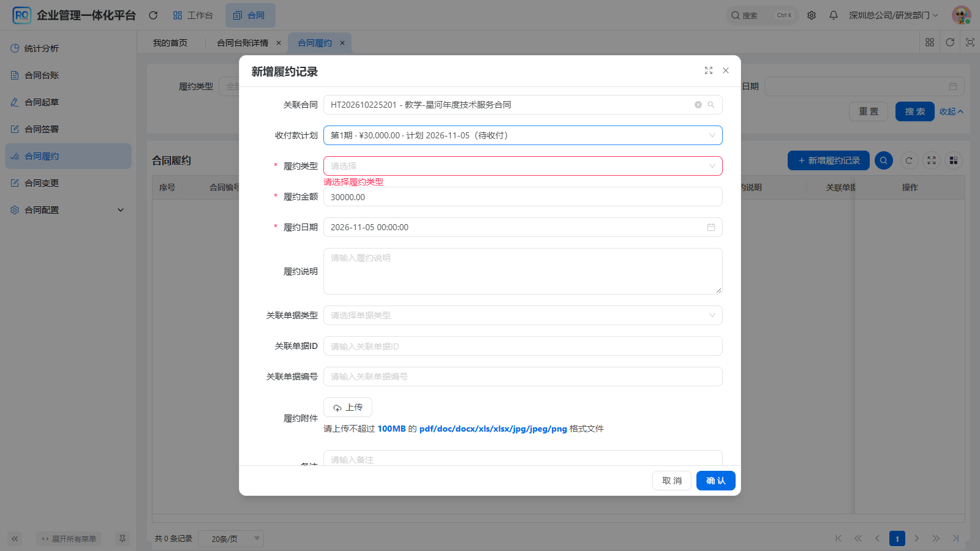Open the calendar icon in 履约日期 field
This screenshot has height=551, width=980.
711,227
